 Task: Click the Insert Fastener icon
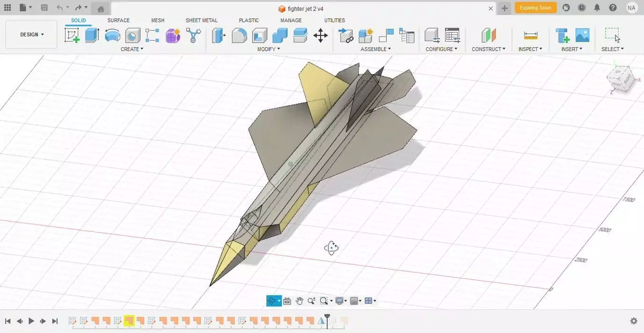(562, 36)
